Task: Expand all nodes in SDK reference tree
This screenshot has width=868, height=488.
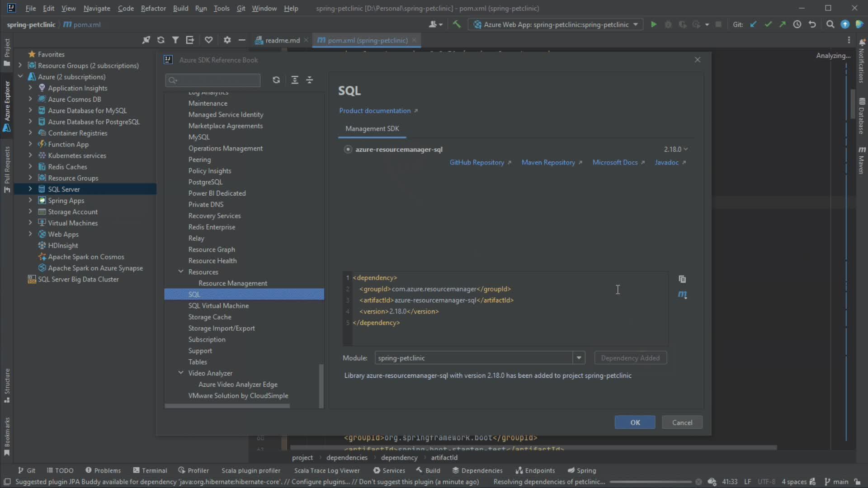Action: [295, 80]
